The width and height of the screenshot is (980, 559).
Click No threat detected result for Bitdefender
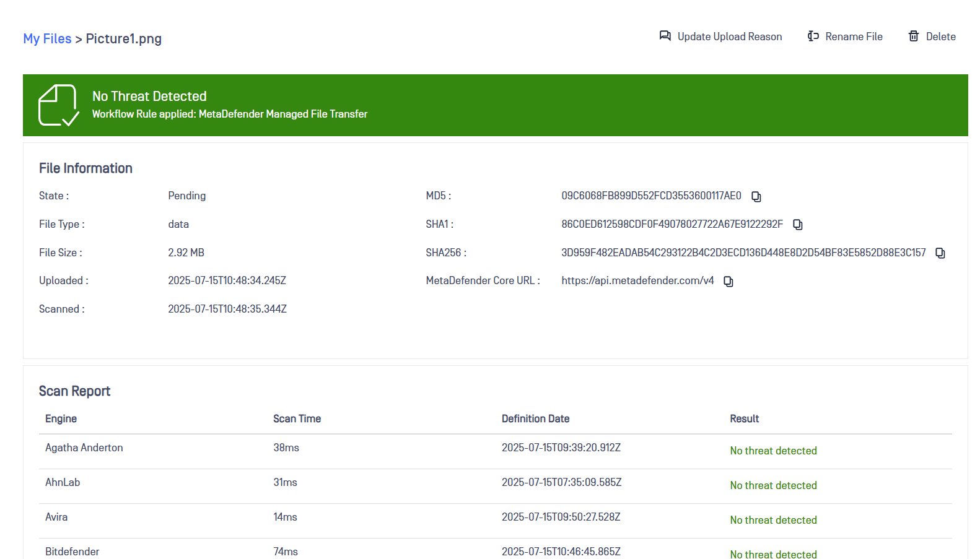[773, 554]
